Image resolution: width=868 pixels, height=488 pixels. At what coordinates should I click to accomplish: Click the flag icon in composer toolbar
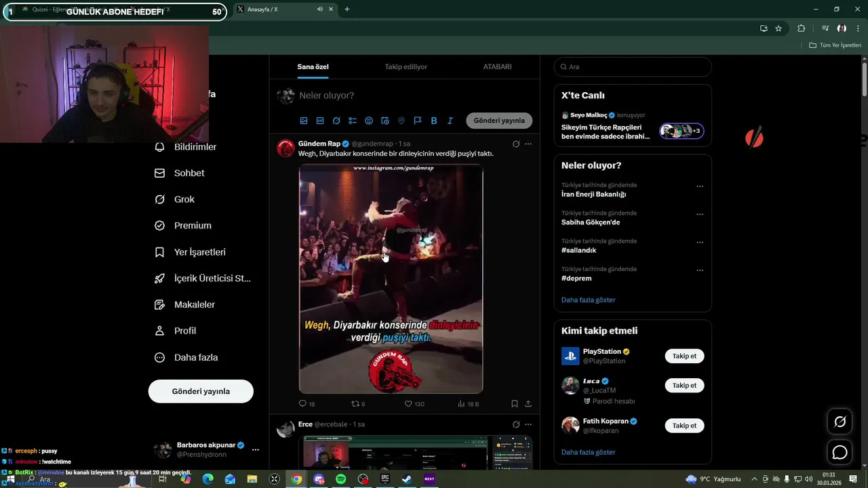[x=418, y=121]
